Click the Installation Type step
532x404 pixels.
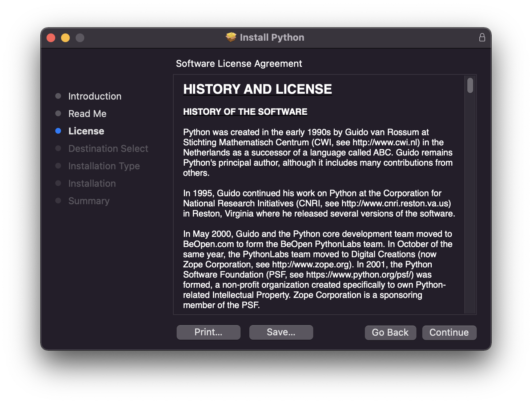coord(104,166)
